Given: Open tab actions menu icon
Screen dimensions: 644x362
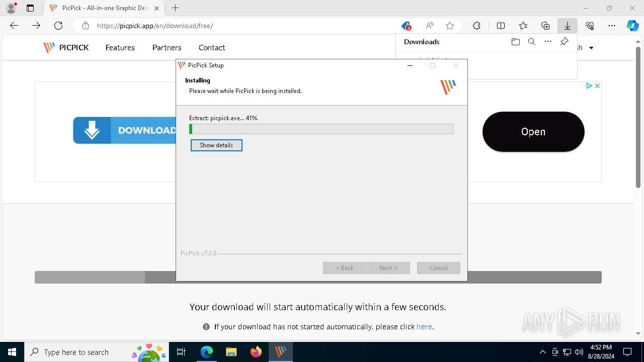Looking at the screenshot, I should [30, 8].
